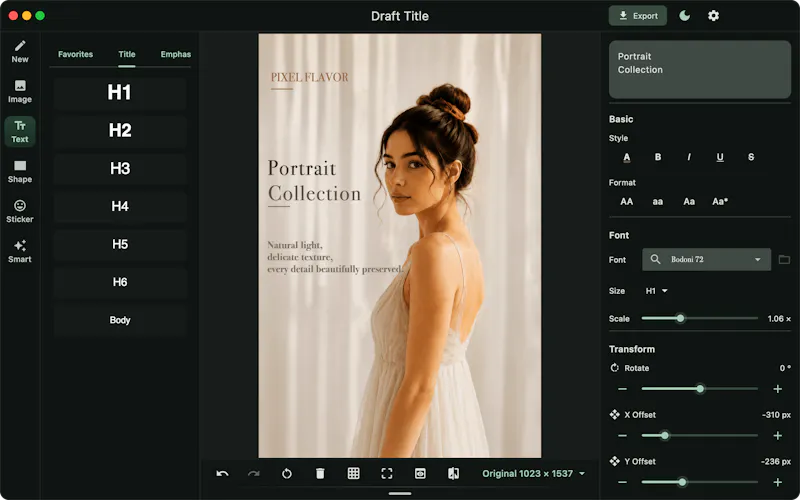This screenshot has width=800, height=500.
Task: Click the Export button
Action: (638, 16)
